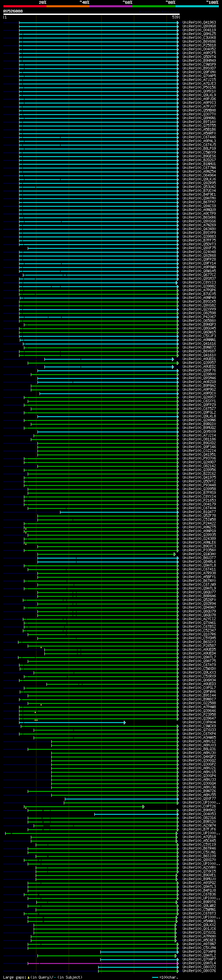Screen dimensions: 222x980
Task: Click the orange ~40% identity legend bar
Action: point(68,6)
